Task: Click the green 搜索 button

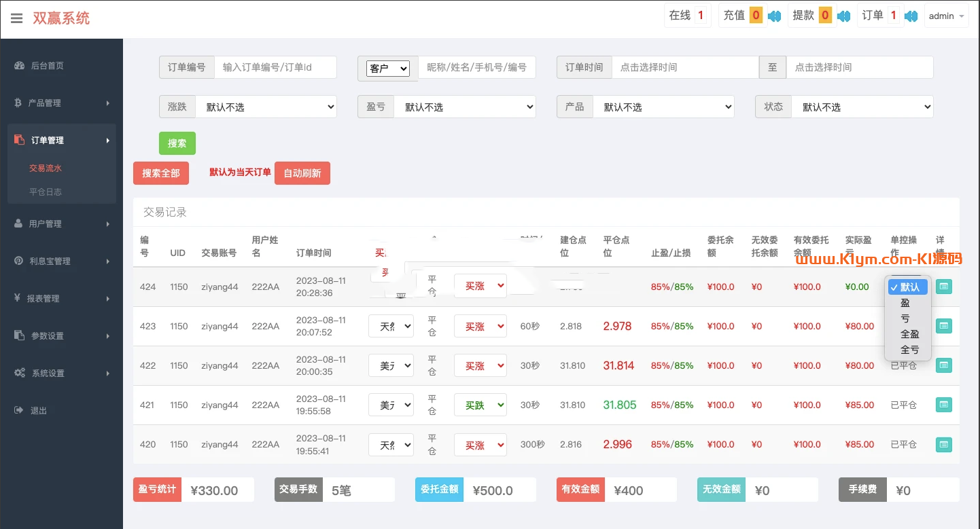Action: (177, 143)
